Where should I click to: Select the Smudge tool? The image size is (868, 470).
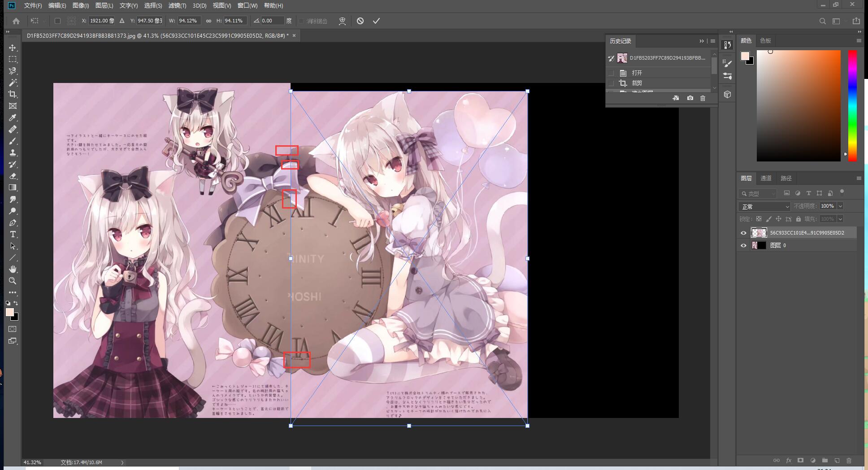pyautogui.click(x=13, y=199)
